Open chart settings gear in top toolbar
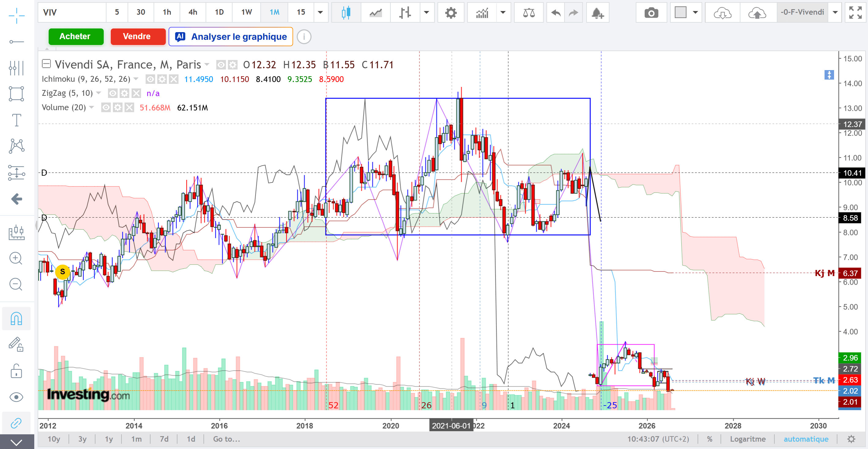Viewport: 868px width, 449px height. [451, 13]
